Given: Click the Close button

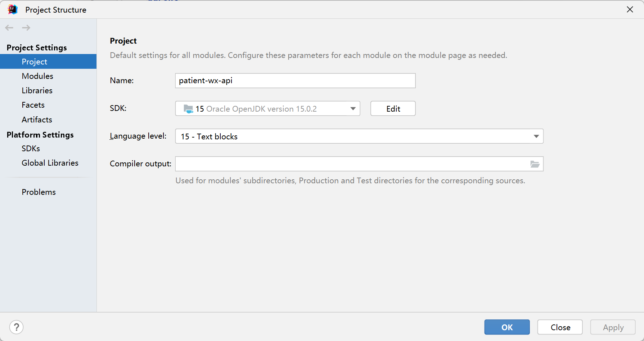Looking at the screenshot, I should (x=560, y=327).
